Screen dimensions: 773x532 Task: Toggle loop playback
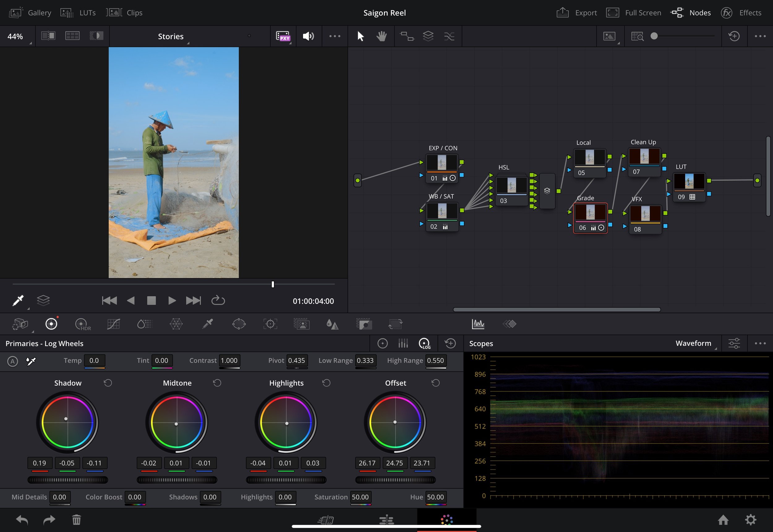click(218, 300)
